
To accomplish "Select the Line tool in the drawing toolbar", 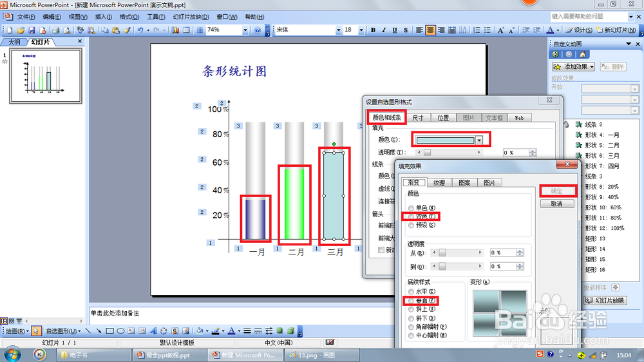I will (x=88, y=331).
